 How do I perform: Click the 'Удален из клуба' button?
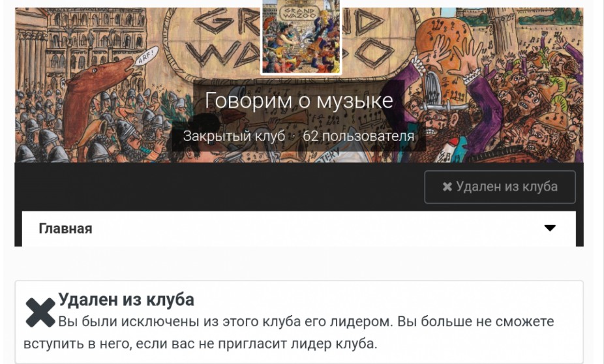pyautogui.click(x=500, y=187)
